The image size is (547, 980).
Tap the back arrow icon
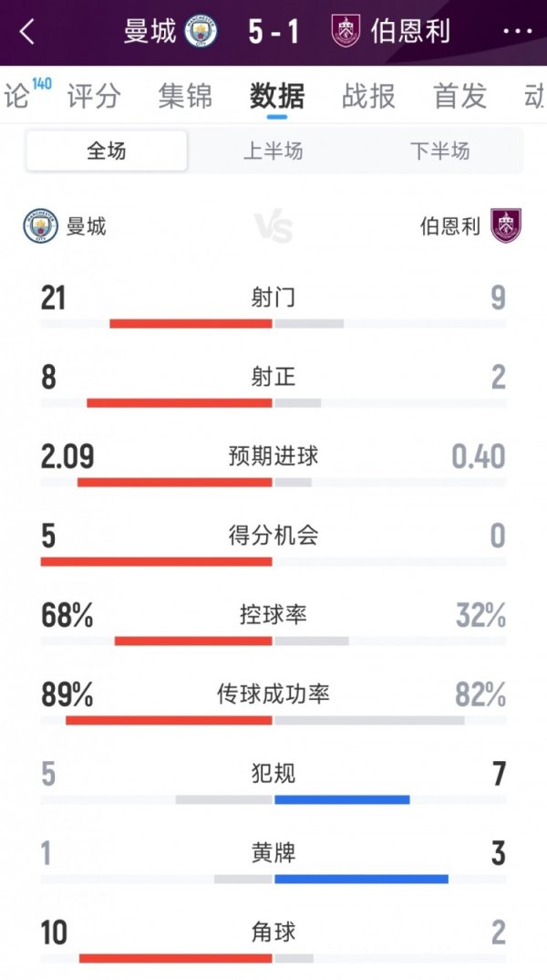click(x=27, y=32)
